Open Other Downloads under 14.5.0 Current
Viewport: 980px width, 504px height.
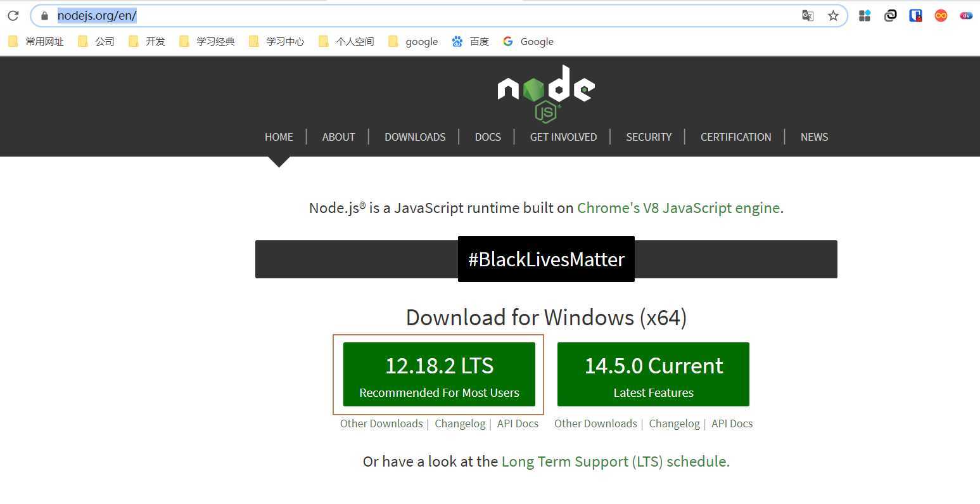[595, 423]
